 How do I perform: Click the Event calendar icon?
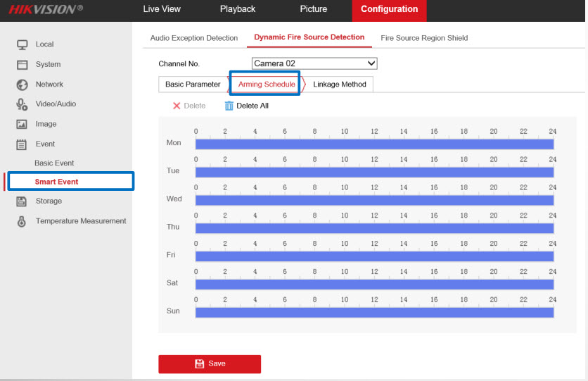[22, 144]
